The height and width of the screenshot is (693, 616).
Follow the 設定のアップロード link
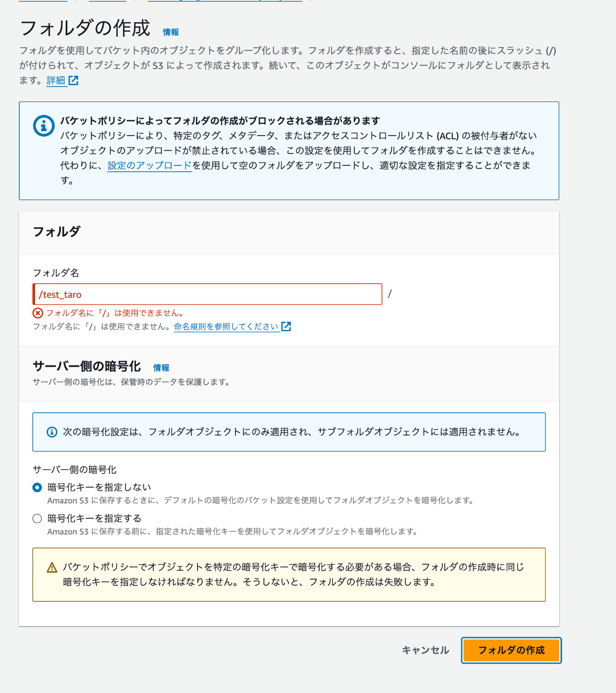(x=149, y=166)
